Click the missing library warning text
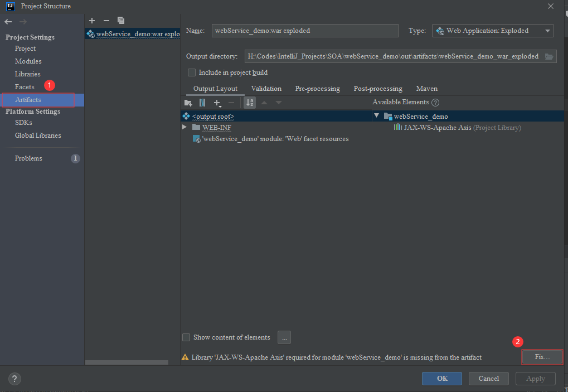 click(x=337, y=357)
